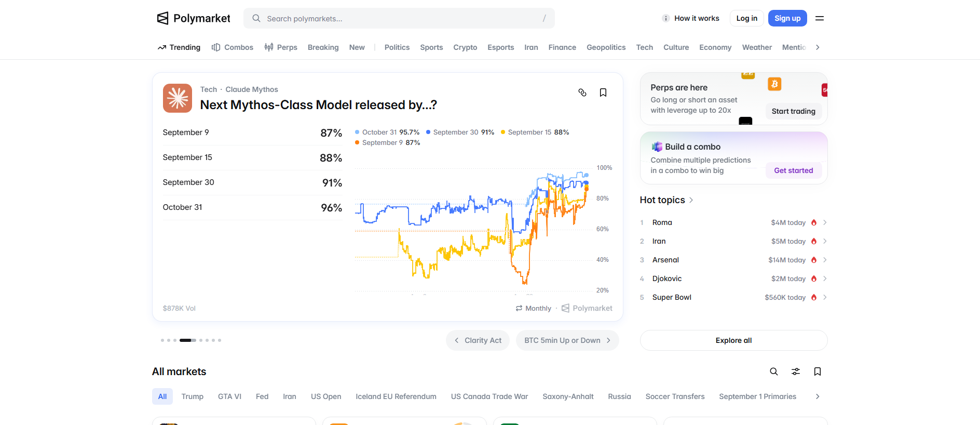
Task: Select the September 15 outcome row
Action: pos(252,157)
